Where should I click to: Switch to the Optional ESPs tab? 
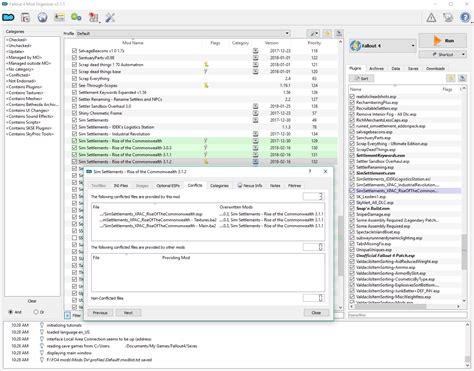[x=168, y=186]
